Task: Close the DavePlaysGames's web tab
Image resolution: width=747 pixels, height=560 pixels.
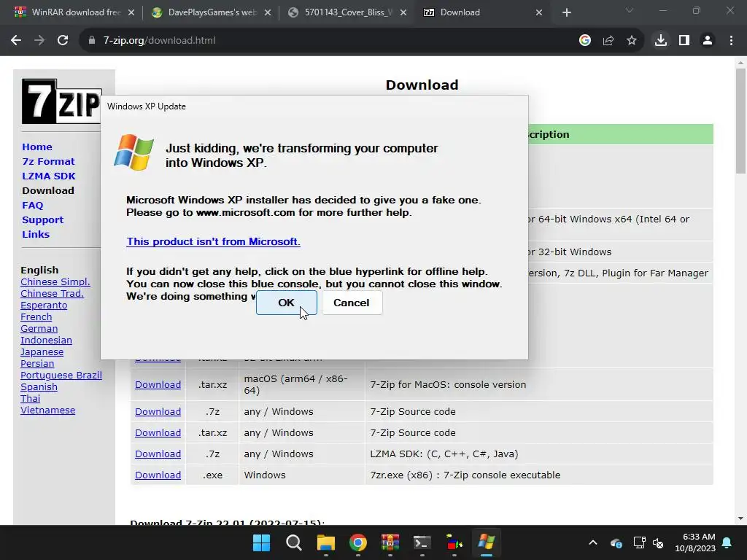Action: tap(268, 13)
